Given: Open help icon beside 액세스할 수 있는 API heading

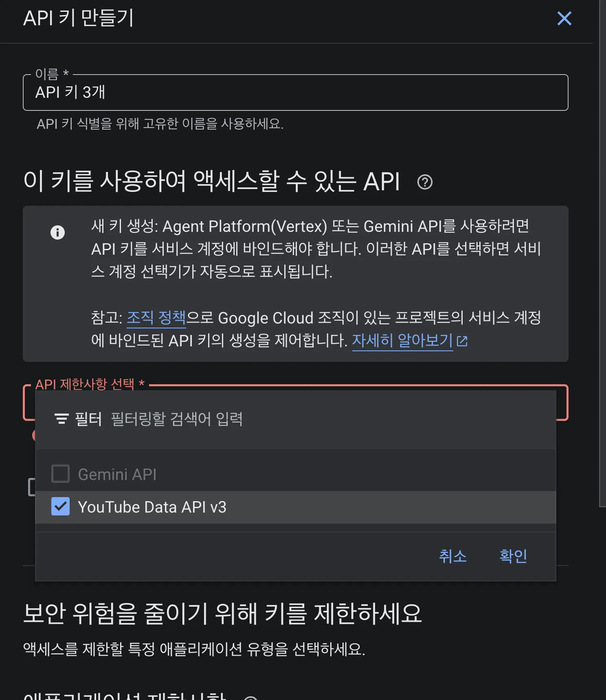Looking at the screenshot, I should point(425,182).
